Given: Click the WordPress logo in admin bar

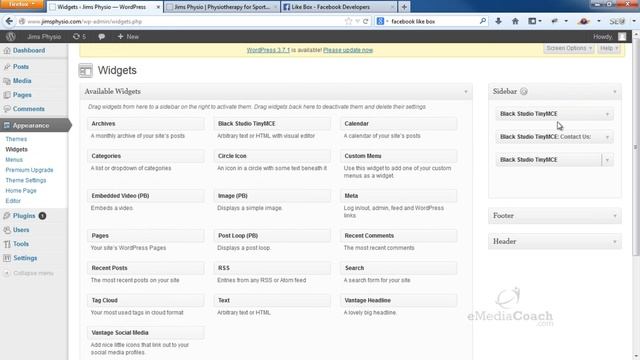Looking at the screenshot, I should click(x=11, y=36).
